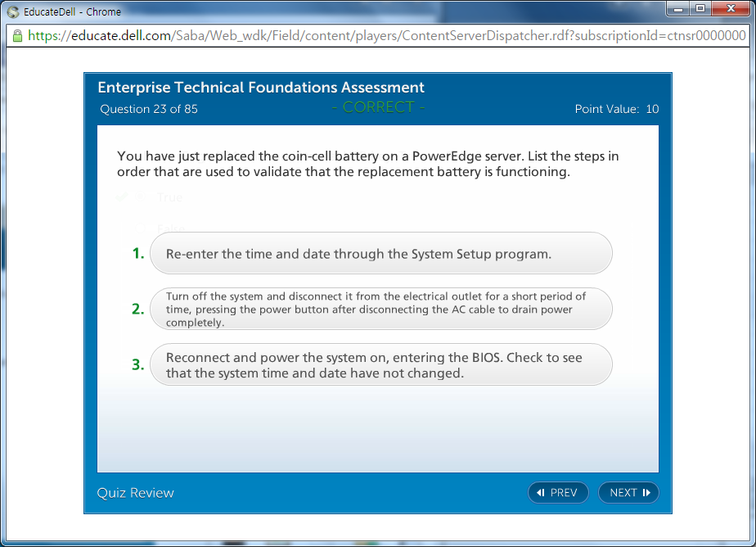Click the faded checkmark beside True
The height and width of the screenshot is (547, 756).
pyautogui.click(x=122, y=197)
